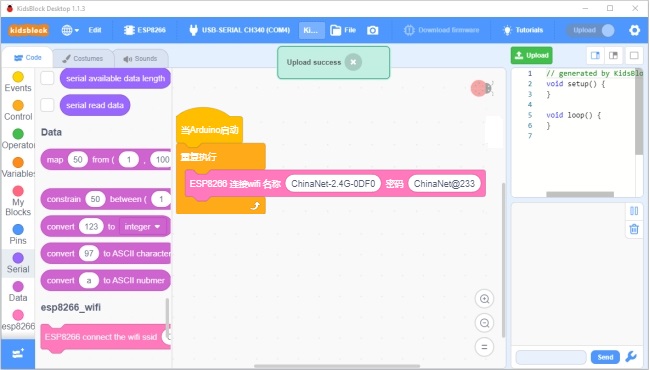Viewport: 650px width, 370px height.
Task: Select Control category
Action: point(18,110)
